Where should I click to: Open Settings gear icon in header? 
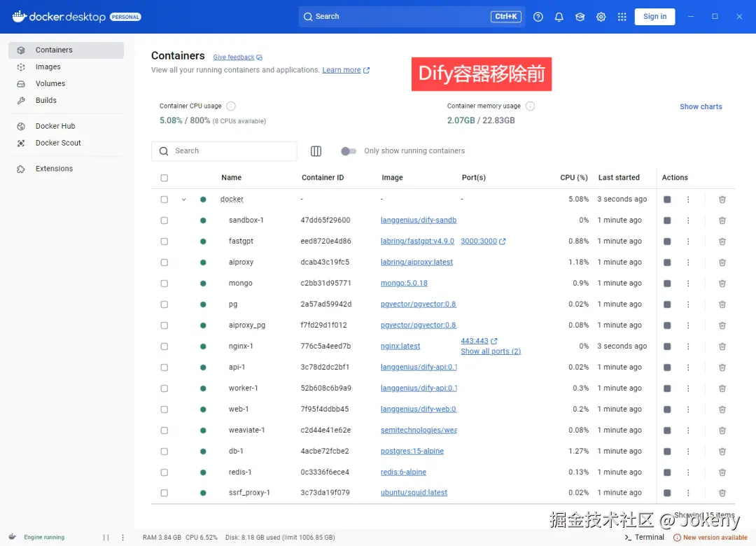pos(601,17)
